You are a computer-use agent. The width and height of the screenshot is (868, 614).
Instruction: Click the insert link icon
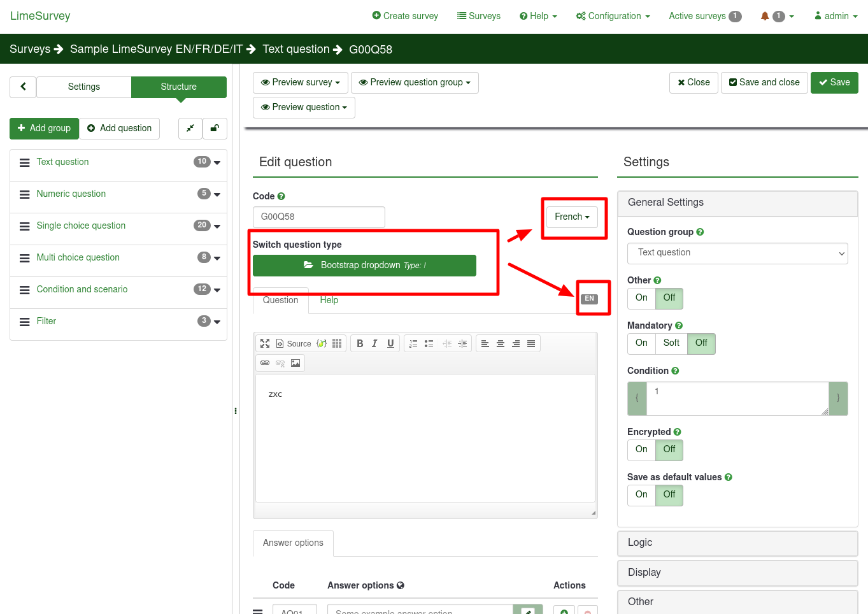(x=265, y=363)
